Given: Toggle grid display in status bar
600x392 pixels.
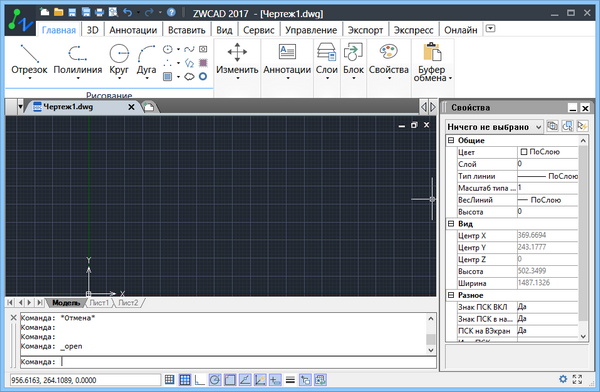Looking at the screenshot, I should coord(184,380).
